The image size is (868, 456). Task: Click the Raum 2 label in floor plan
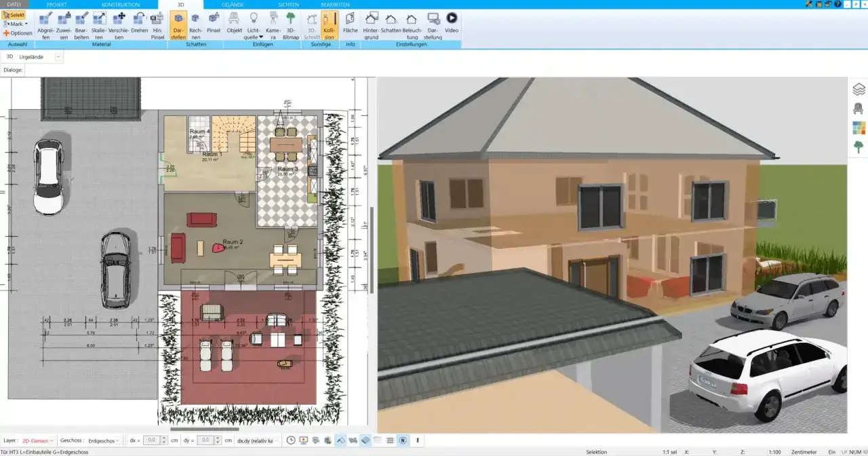click(x=233, y=242)
